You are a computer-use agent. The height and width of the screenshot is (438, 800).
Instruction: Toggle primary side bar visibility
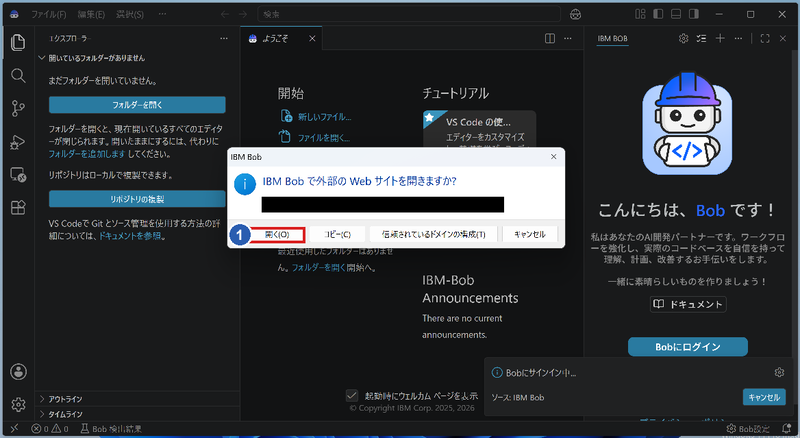click(x=658, y=14)
